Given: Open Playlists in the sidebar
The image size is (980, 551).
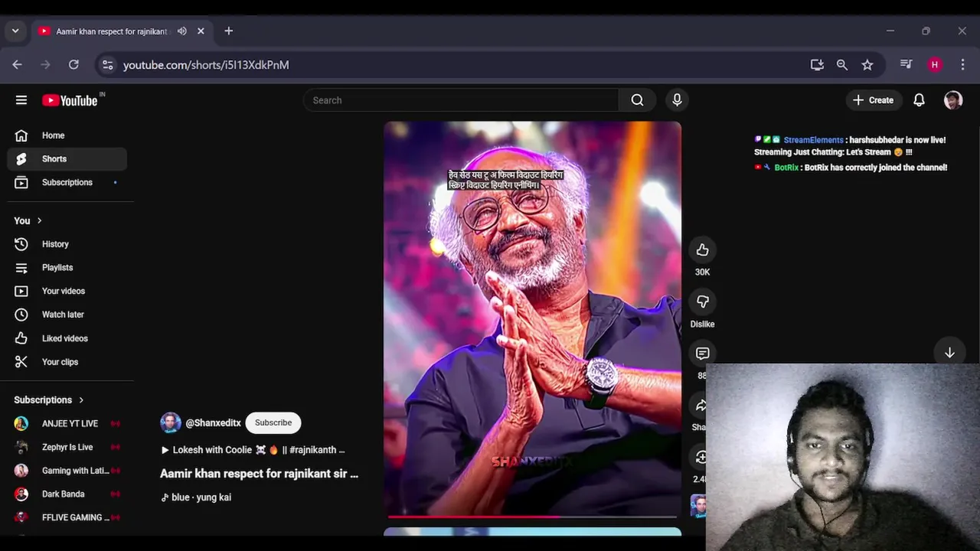Looking at the screenshot, I should [67, 268].
